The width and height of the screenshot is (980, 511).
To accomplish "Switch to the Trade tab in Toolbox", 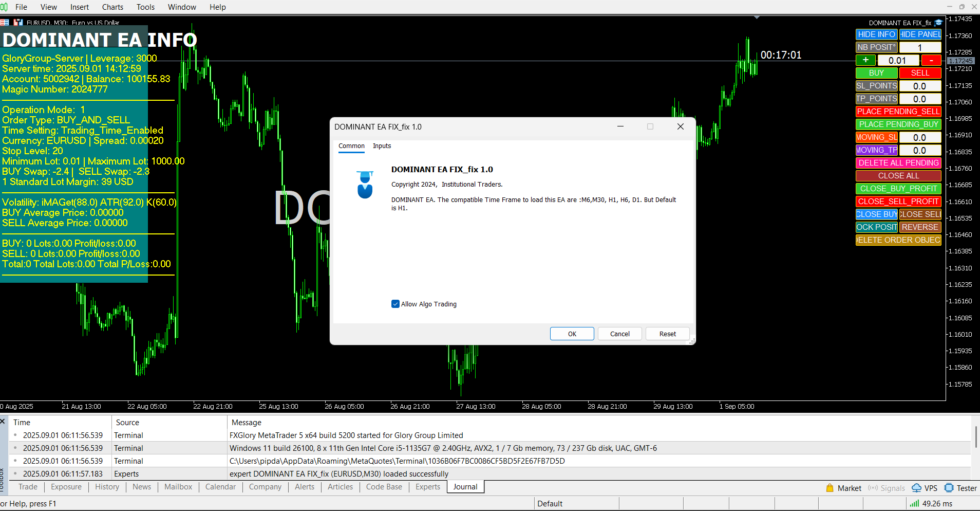I will click(28, 487).
